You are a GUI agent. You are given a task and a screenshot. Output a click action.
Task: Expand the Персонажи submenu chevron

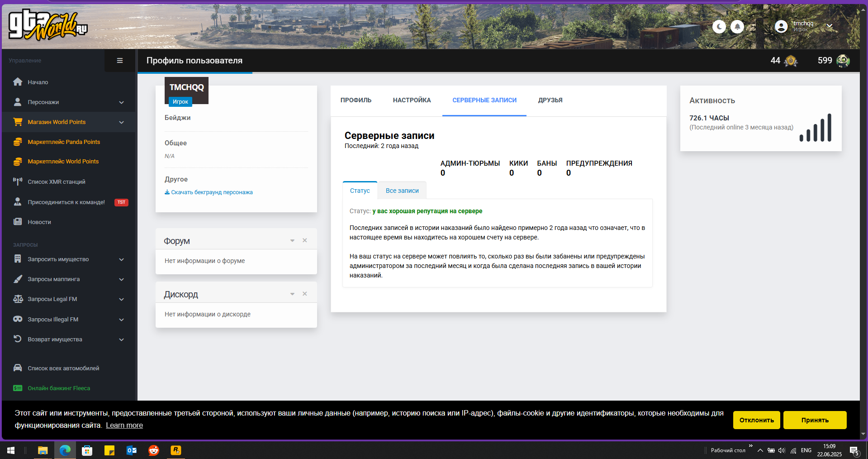point(121,102)
